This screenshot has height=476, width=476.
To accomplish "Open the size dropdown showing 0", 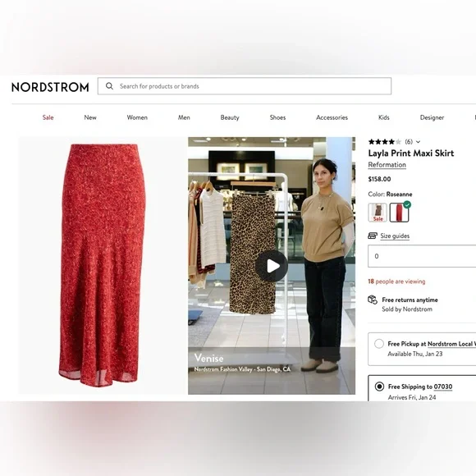I will point(422,256).
